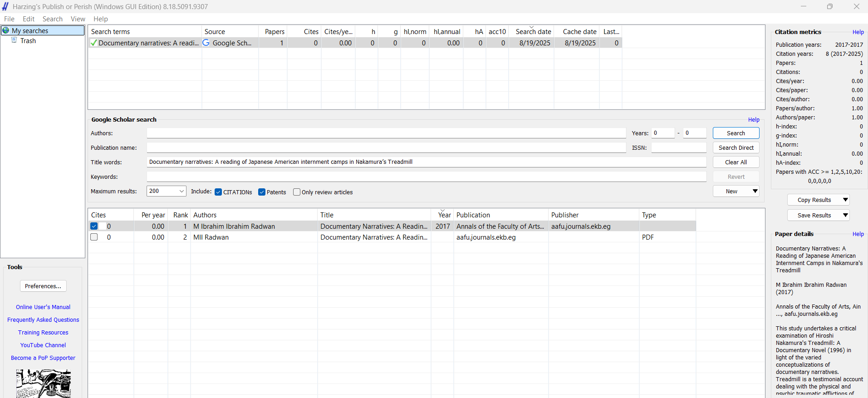Sort results by Authors column header
This screenshot has height=398, width=868.
pyautogui.click(x=254, y=215)
